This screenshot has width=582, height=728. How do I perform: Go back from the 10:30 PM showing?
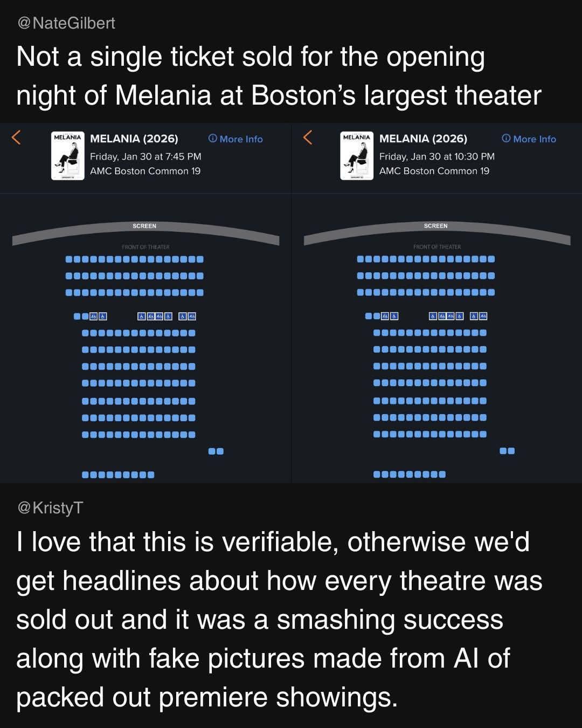[x=307, y=138]
